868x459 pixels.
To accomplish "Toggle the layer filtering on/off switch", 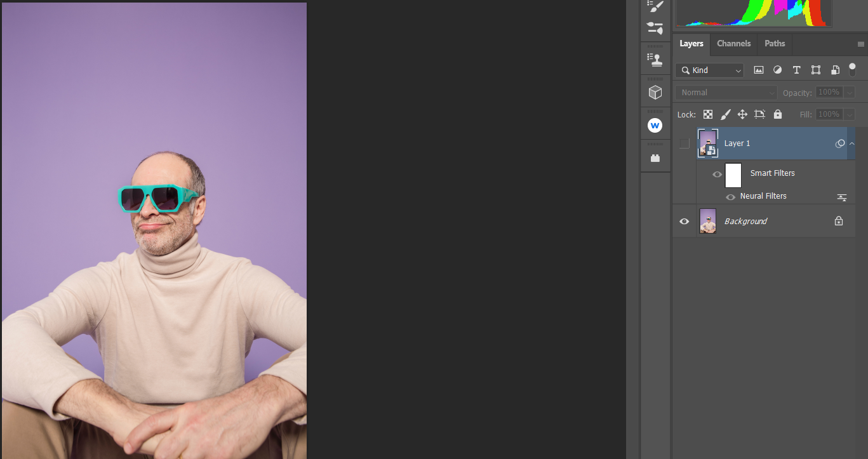I will tap(852, 69).
